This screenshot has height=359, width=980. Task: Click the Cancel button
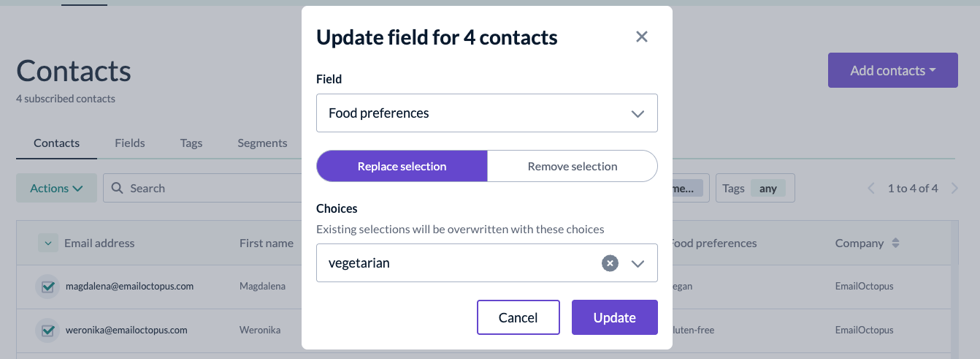518,317
